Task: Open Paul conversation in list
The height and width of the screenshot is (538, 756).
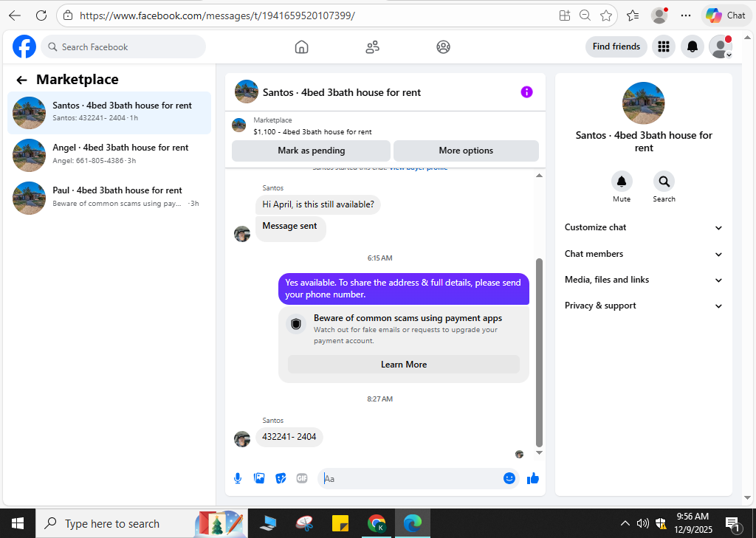Action: click(x=109, y=198)
